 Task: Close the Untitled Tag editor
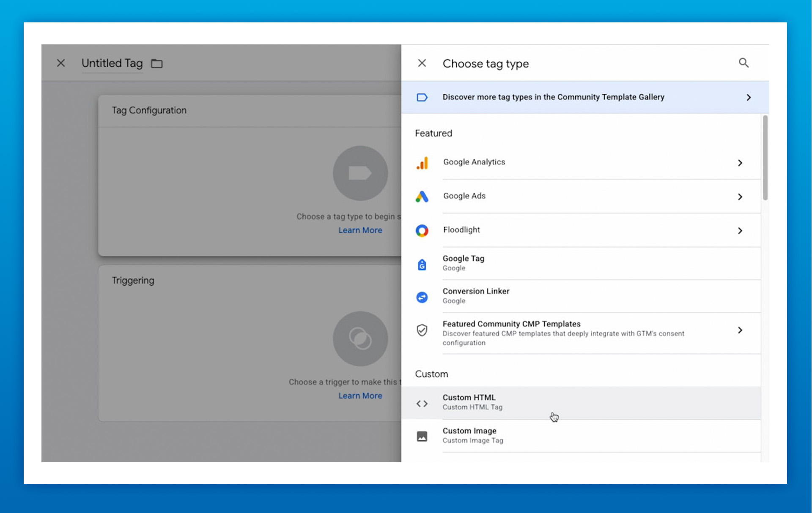click(61, 63)
